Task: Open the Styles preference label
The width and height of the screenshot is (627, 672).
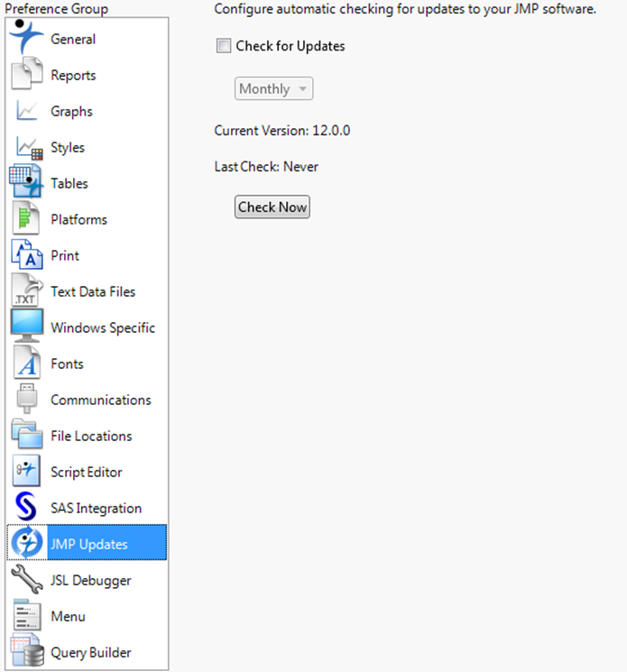Action: 68,147
